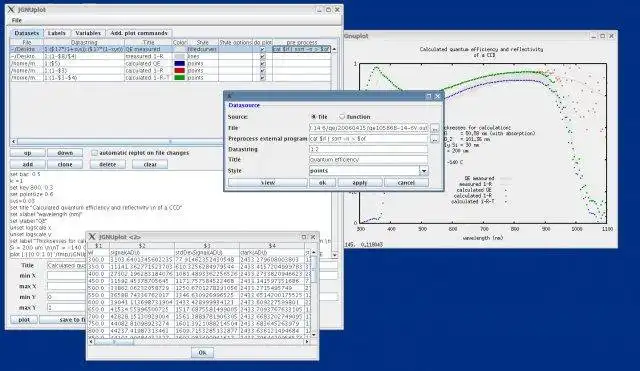Close the Gnuplot plot window
Viewport: 640px width, 371px height.
[611, 36]
